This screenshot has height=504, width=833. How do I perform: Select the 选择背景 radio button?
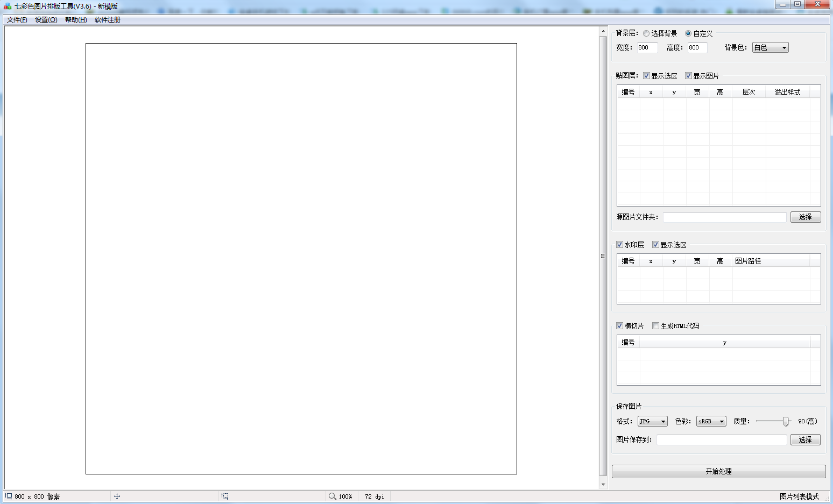tap(646, 33)
